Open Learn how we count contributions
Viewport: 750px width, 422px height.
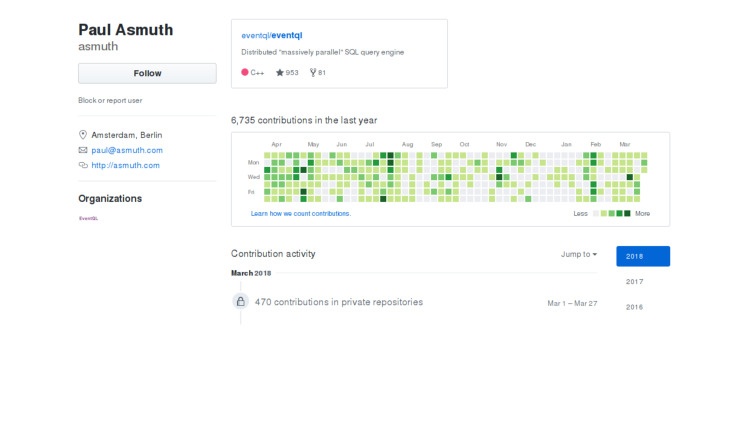click(301, 213)
